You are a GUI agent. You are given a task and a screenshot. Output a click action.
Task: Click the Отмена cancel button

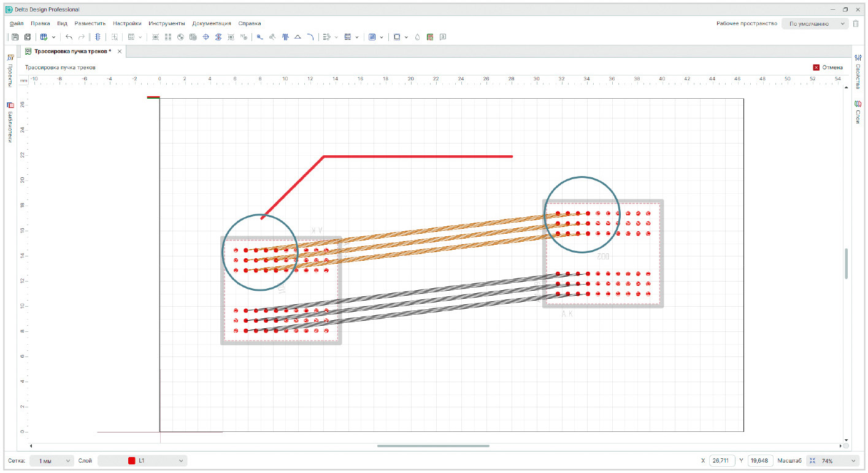(828, 67)
